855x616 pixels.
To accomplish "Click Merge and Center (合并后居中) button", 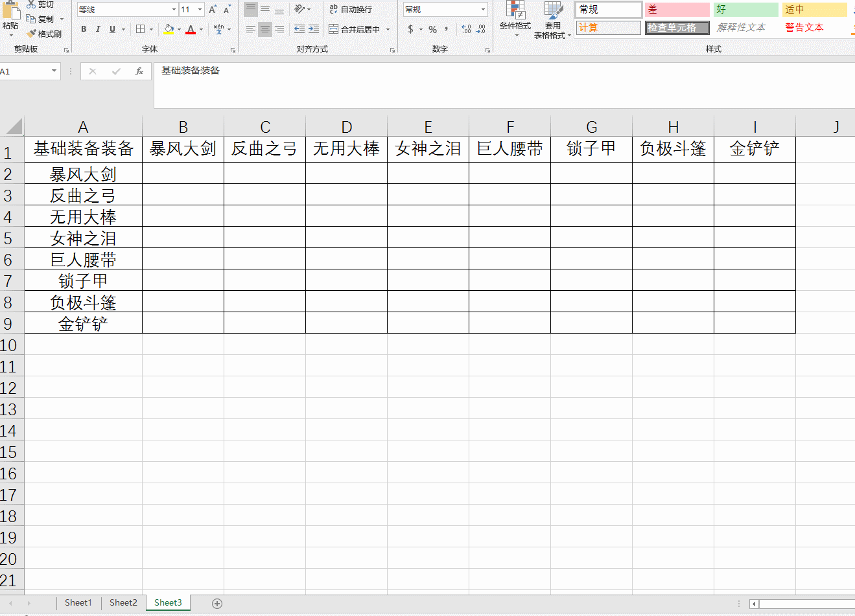I will 355,29.
